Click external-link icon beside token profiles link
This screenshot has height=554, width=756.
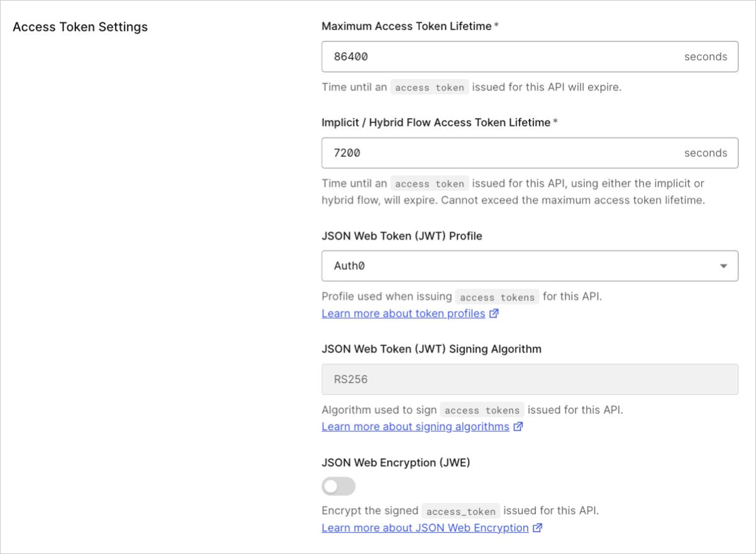coord(494,313)
